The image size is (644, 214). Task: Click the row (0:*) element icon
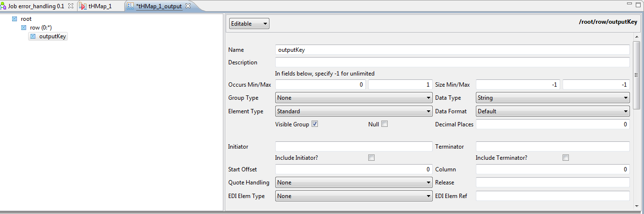pyautogui.click(x=24, y=28)
